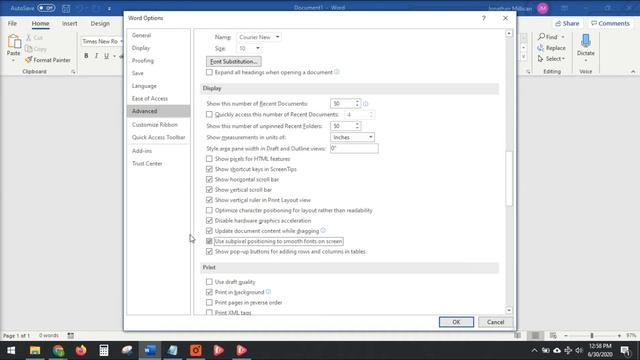
Task: Click the Copy icon in Clipboard group
Action: pos(29,49)
